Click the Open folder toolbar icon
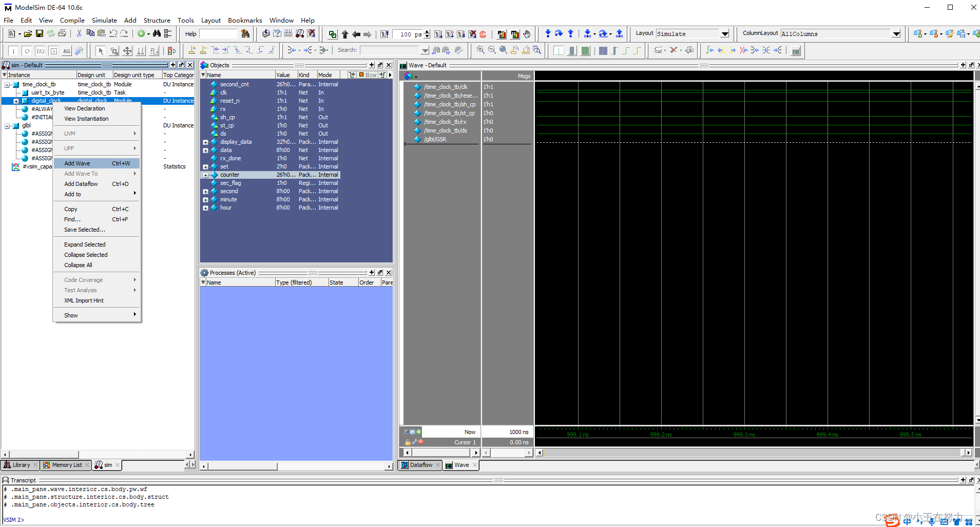 point(28,34)
